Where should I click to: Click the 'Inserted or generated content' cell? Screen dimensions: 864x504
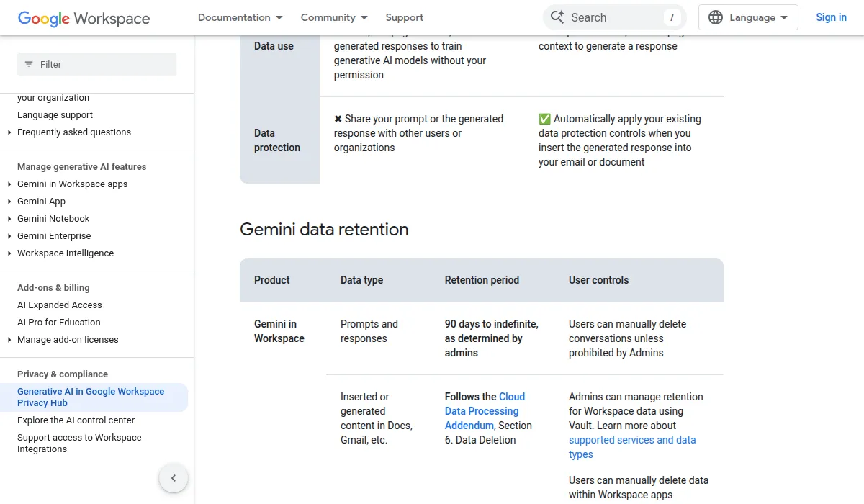pos(377,418)
